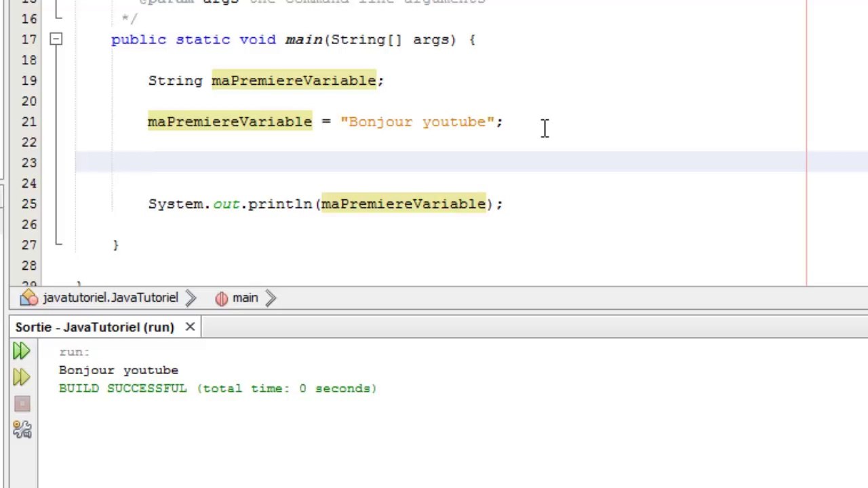Click the red method icon beside main
The image size is (868, 488).
click(x=222, y=298)
